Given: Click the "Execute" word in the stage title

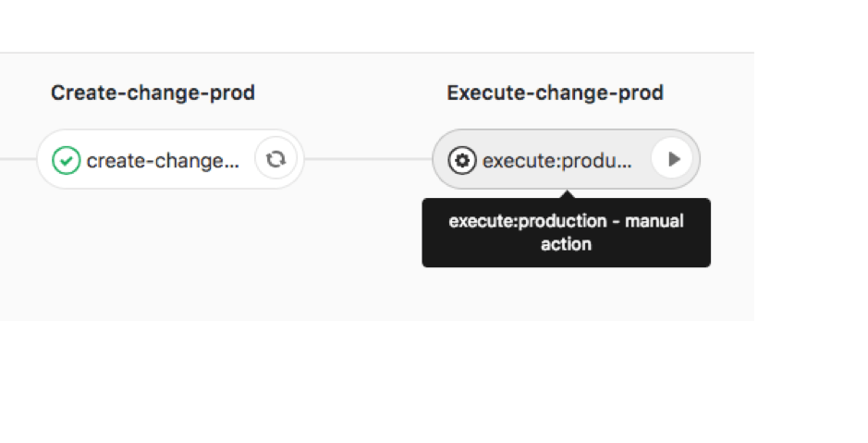Looking at the screenshot, I should (x=480, y=93).
